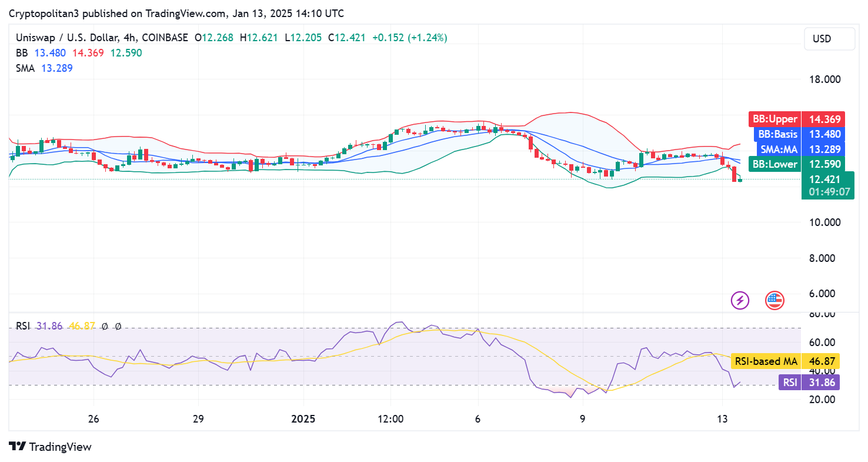The width and height of the screenshot is (868, 462).
Task: Click the purple lightning bolt icon
Action: pyautogui.click(x=740, y=300)
